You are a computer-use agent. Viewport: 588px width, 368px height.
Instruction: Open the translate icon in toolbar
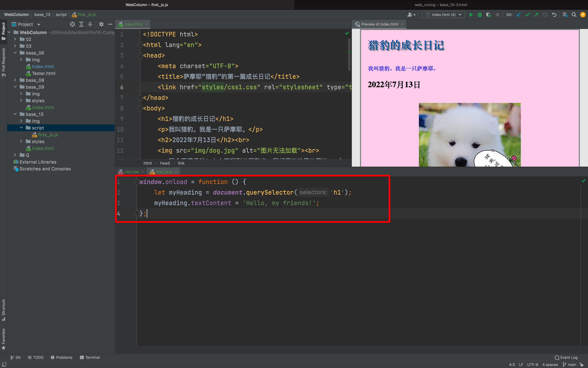tap(565, 15)
